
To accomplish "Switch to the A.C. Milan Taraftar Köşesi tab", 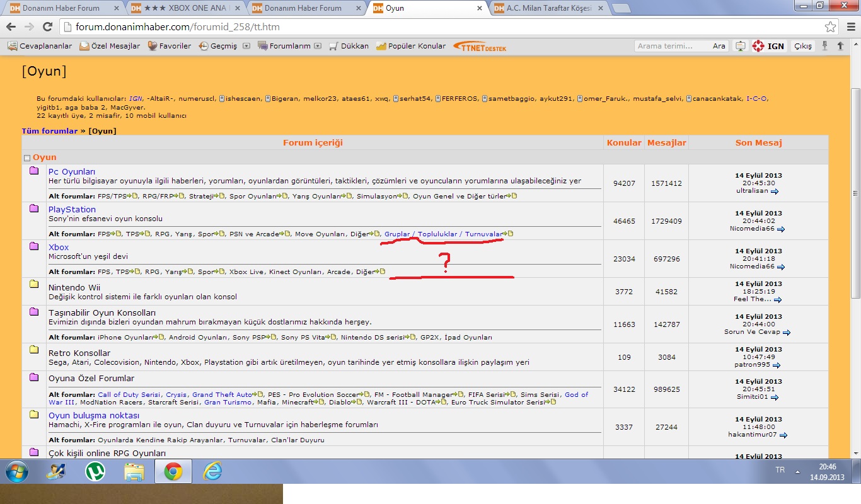I will click(x=546, y=8).
